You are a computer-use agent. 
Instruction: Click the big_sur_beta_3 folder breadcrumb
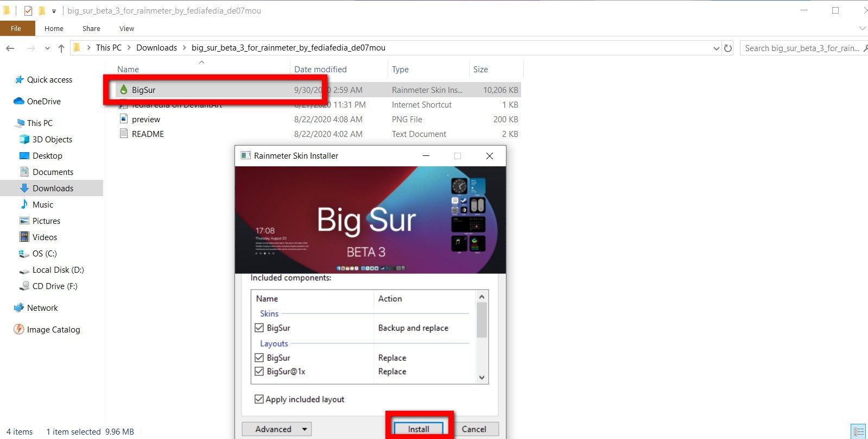(x=288, y=48)
